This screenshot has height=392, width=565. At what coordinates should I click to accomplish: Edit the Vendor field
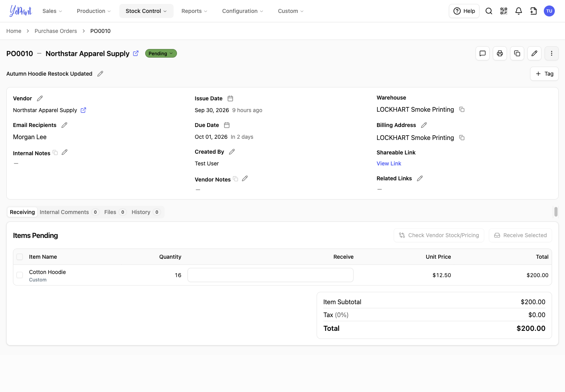pos(40,98)
